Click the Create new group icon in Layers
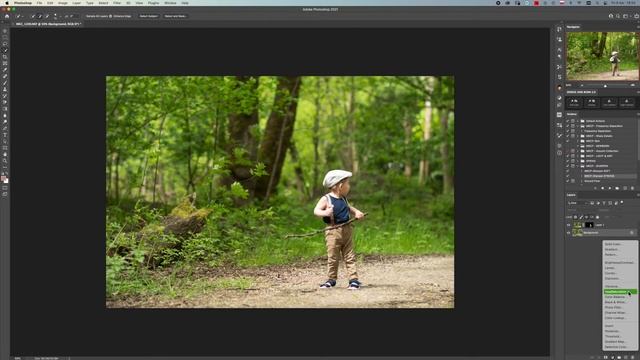 pyautogui.click(x=619, y=357)
